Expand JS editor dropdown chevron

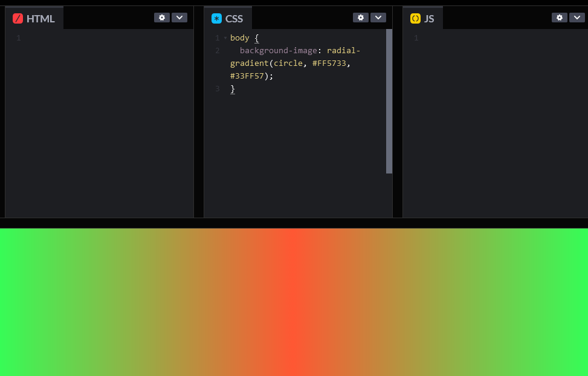(577, 18)
